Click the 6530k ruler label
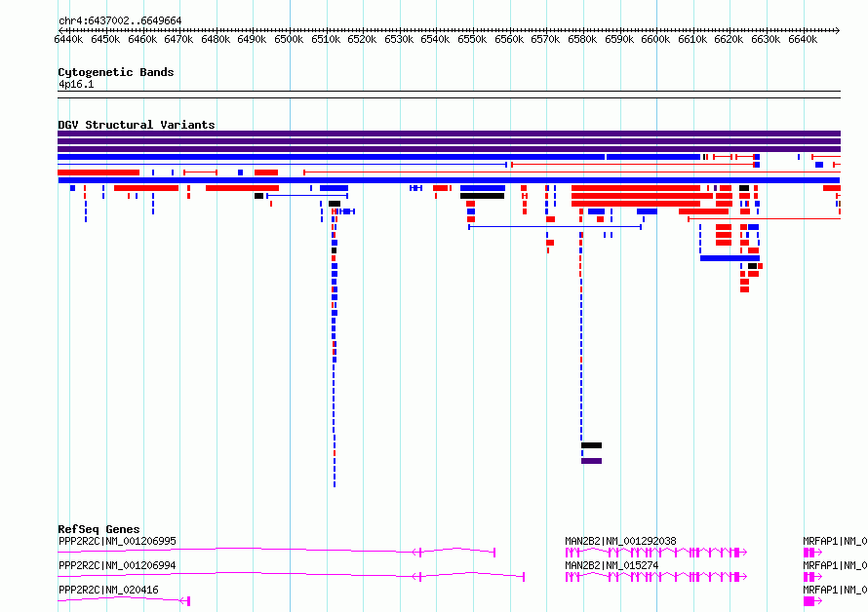 coord(399,39)
